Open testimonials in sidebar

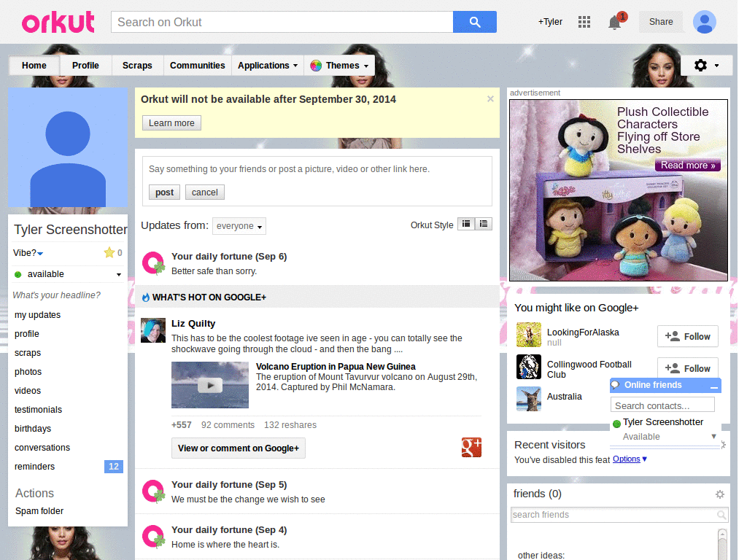[38, 410]
